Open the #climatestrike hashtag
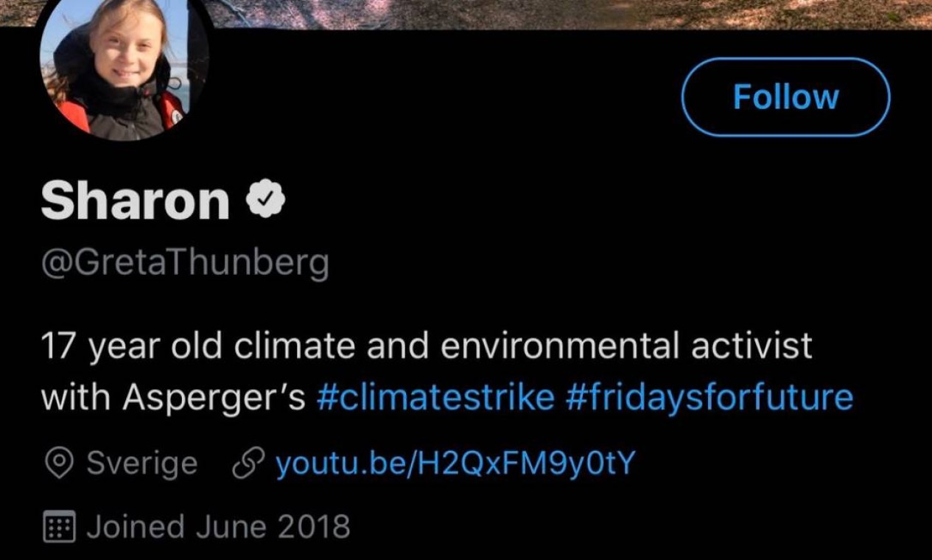932x560 pixels. click(435, 398)
